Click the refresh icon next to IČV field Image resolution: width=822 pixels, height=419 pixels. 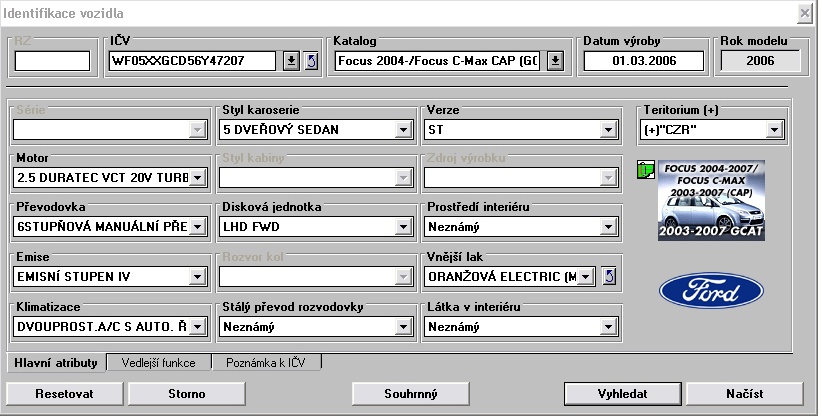[310, 61]
